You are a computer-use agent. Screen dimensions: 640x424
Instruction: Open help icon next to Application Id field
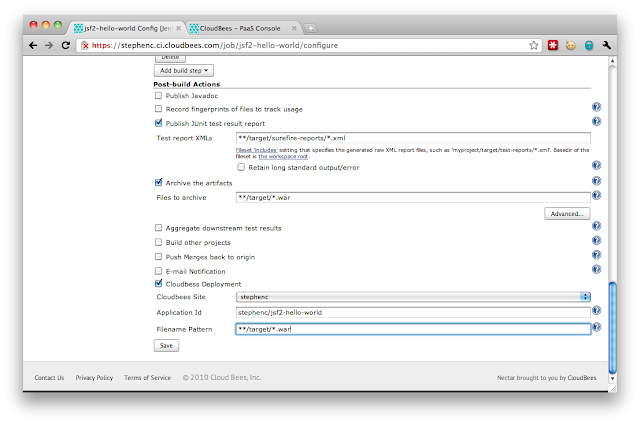pos(596,311)
